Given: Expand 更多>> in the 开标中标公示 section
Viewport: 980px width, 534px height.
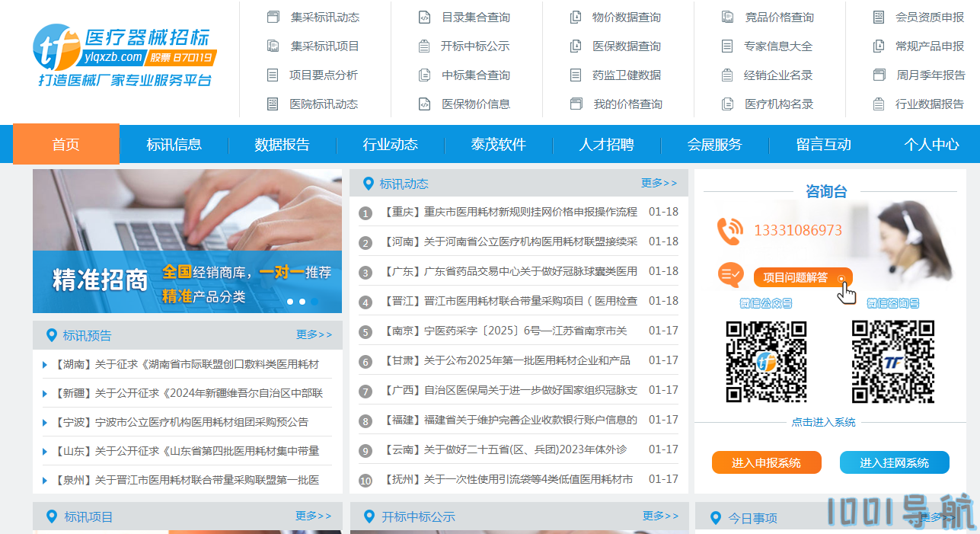Looking at the screenshot, I should coord(660,516).
